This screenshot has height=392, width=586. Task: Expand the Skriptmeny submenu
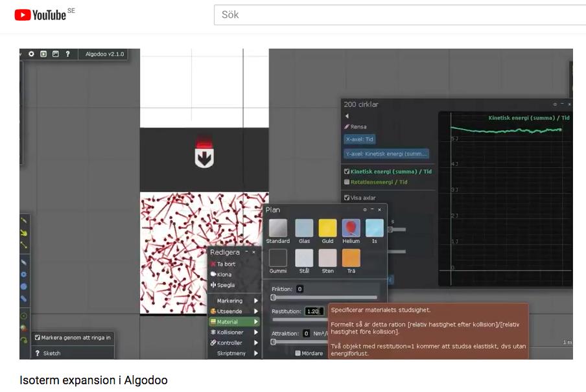(234, 353)
